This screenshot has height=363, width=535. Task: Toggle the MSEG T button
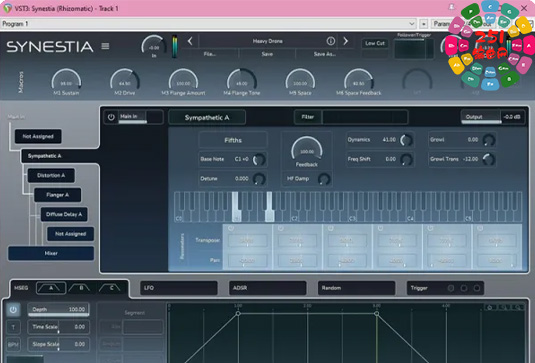pyautogui.click(x=13, y=327)
